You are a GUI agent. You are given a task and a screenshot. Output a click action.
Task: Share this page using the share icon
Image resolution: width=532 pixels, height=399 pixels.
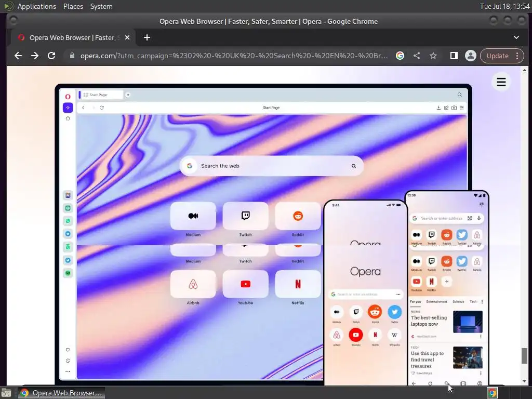point(417,56)
